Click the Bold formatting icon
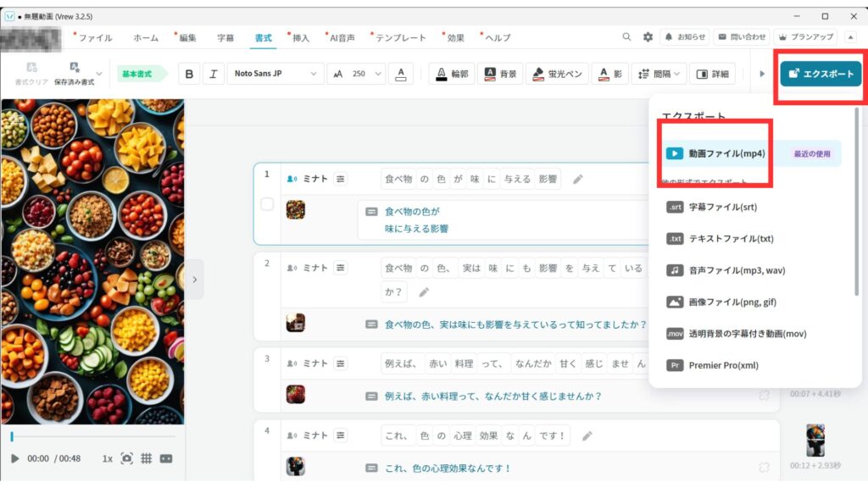Image resolution: width=868 pixels, height=488 pixels. tap(189, 74)
